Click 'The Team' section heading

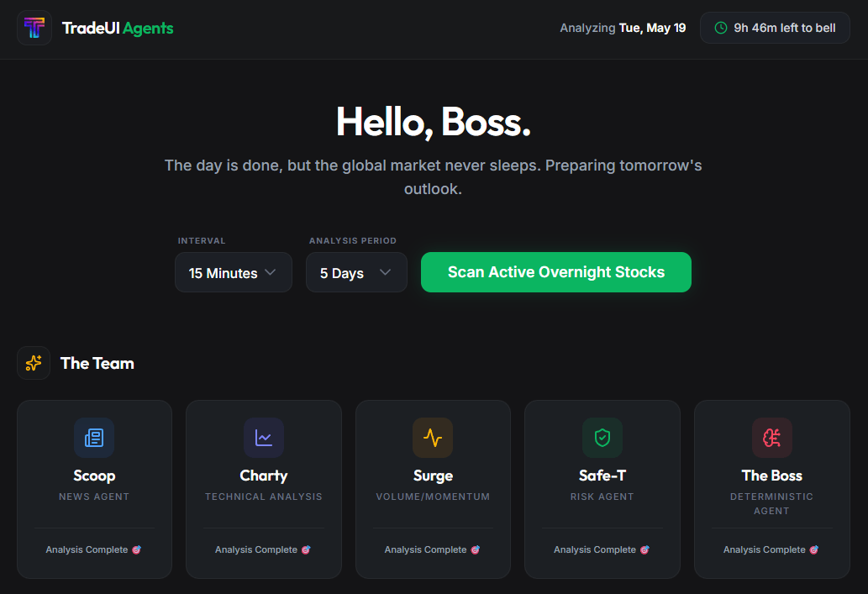[x=97, y=363]
